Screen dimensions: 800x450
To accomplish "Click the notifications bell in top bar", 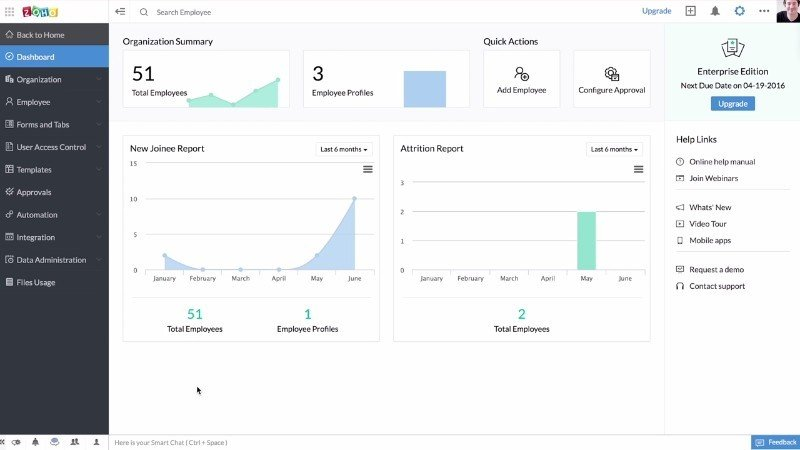I will [x=715, y=11].
